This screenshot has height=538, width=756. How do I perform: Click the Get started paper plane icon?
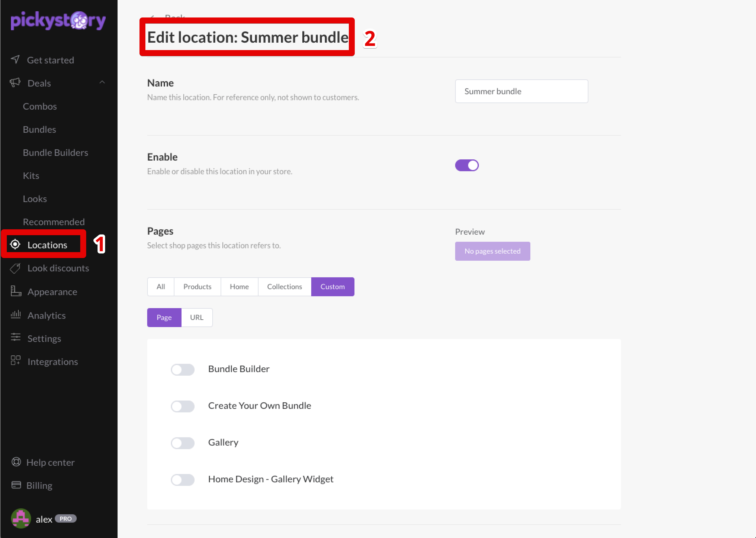point(15,60)
